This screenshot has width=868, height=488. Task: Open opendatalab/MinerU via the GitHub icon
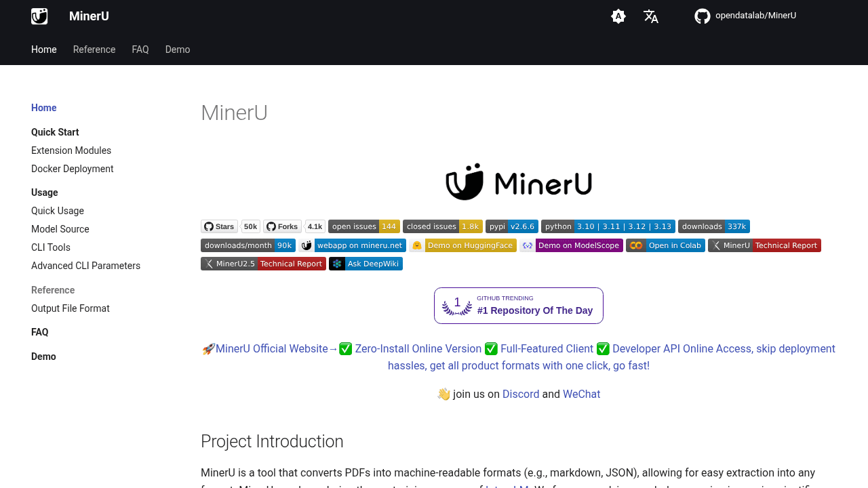745,16
